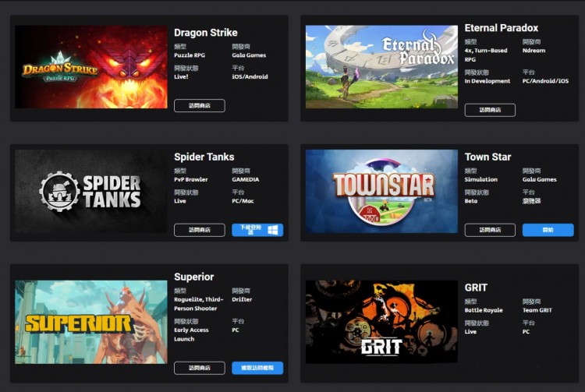Screen dimensions: 585x392
Task: Visit the store for Eternal Paradox
Action: point(490,110)
